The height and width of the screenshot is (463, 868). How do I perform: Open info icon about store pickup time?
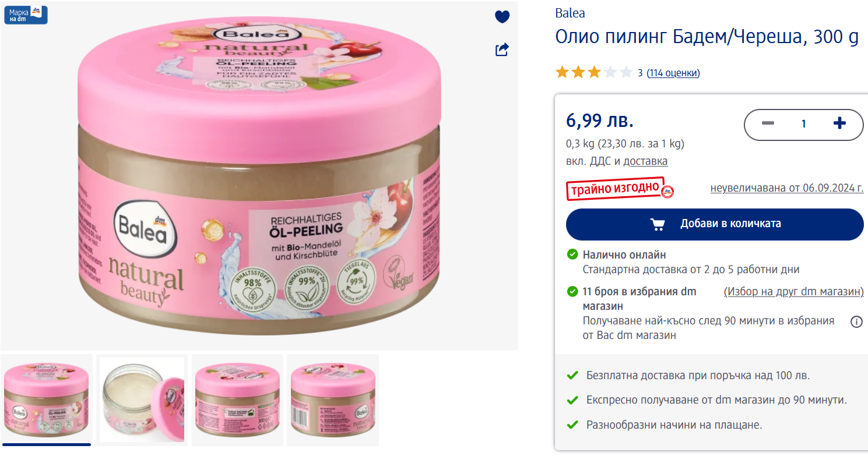pos(856,321)
